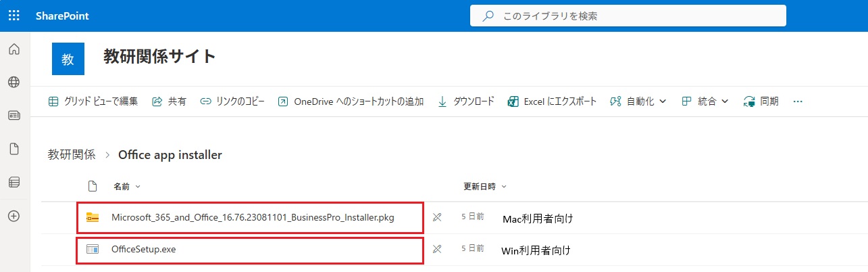Click the library search box
Screen dimensions: 868x272
point(628,16)
